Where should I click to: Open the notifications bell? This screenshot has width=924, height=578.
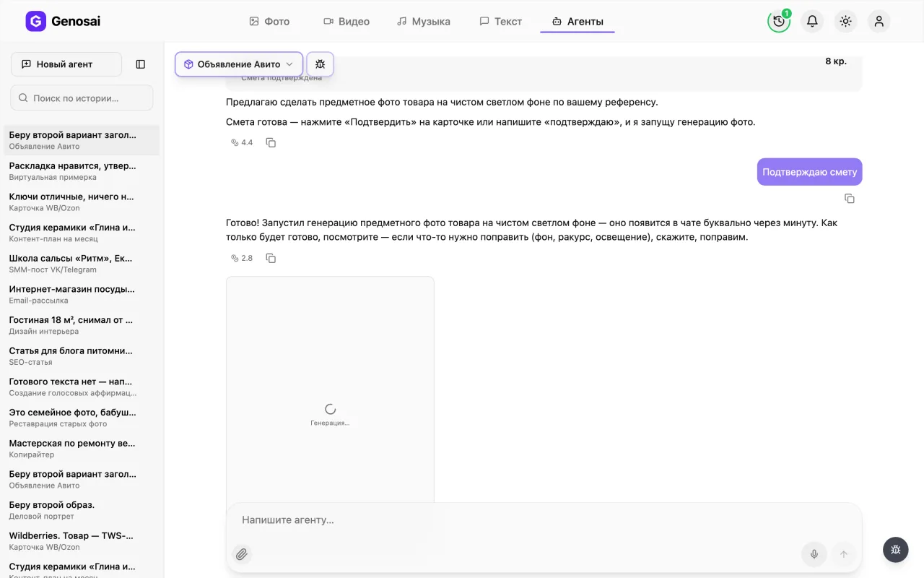pos(812,21)
